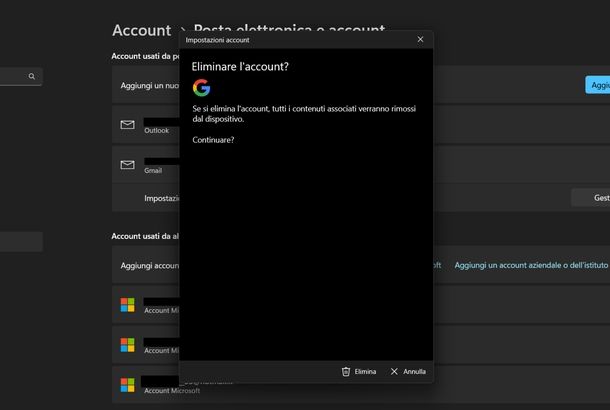
Task: Select the Outlook account row
Action: 361,124
